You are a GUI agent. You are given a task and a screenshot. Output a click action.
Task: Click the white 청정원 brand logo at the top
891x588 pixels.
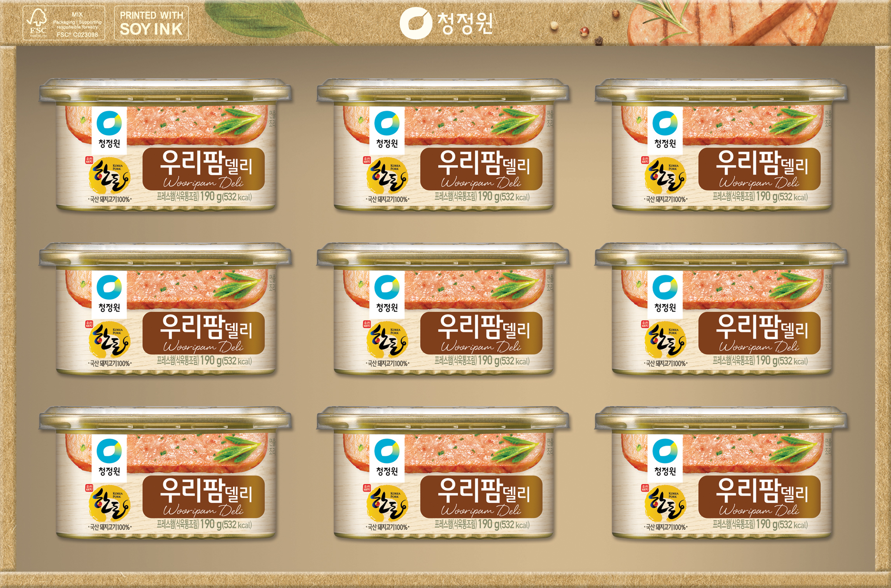446,24
